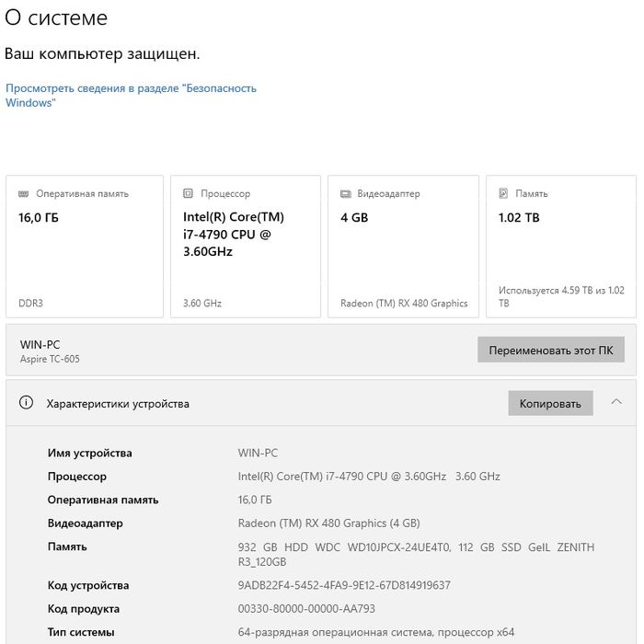Click the DDR3 memory type label
644x644 pixels.
30,303
